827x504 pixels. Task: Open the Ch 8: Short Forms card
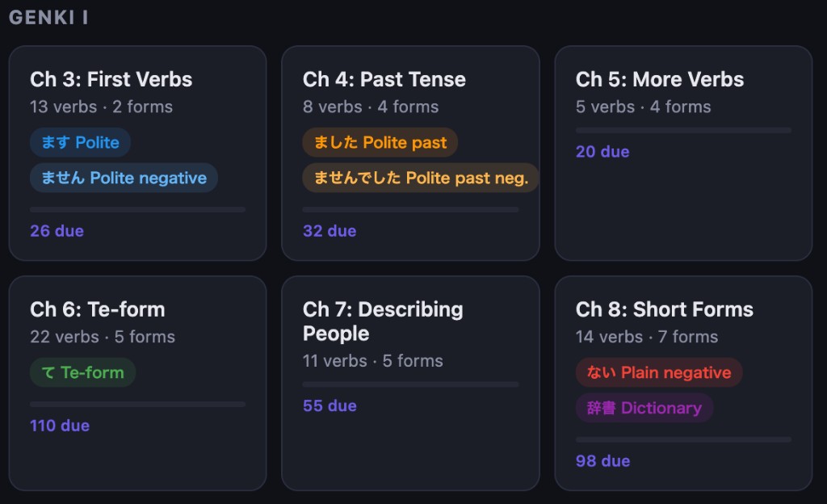[665, 309]
